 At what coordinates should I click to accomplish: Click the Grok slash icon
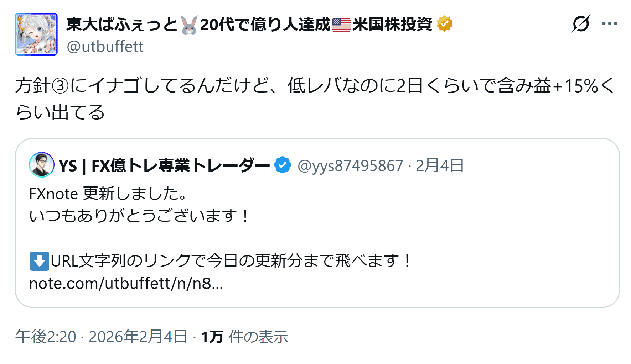580,24
